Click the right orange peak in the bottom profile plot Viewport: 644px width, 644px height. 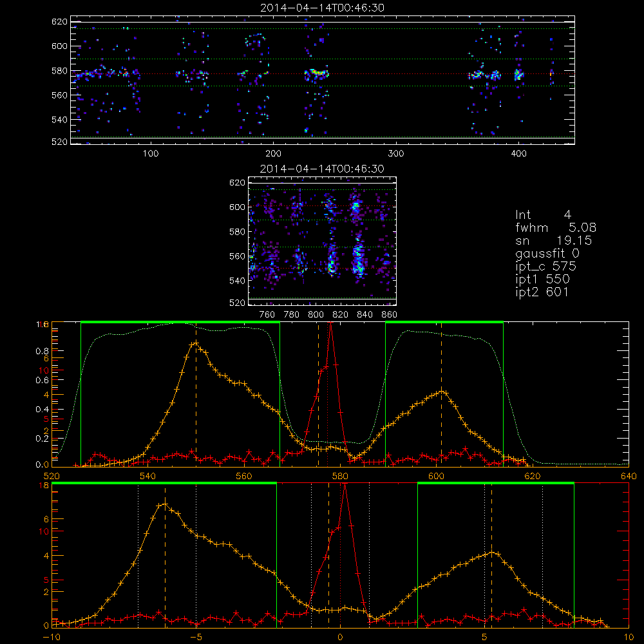click(492, 553)
